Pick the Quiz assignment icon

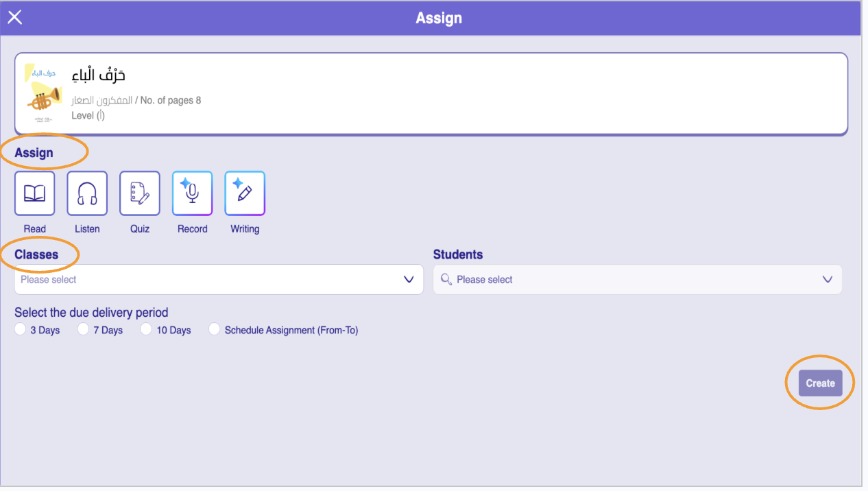140,193
